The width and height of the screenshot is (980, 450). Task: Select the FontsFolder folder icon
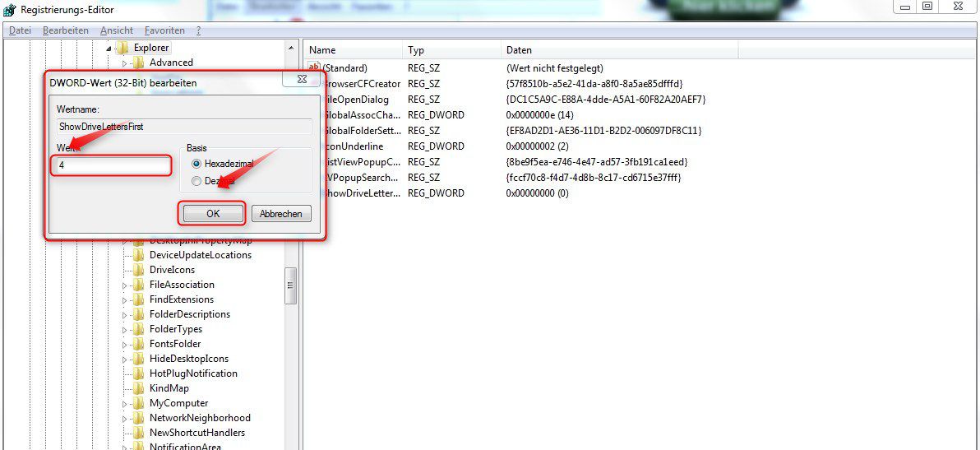(139, 344)
